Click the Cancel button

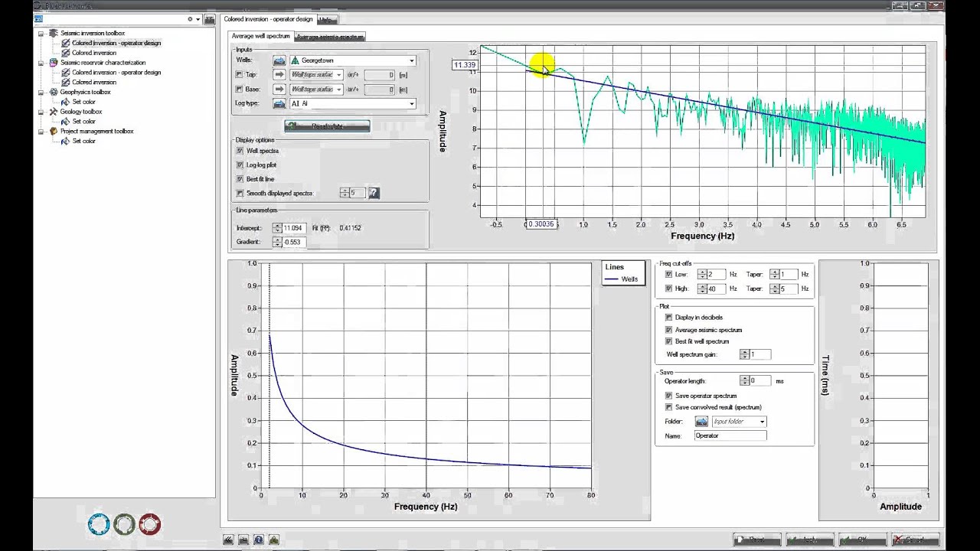(x=915, y=540)
